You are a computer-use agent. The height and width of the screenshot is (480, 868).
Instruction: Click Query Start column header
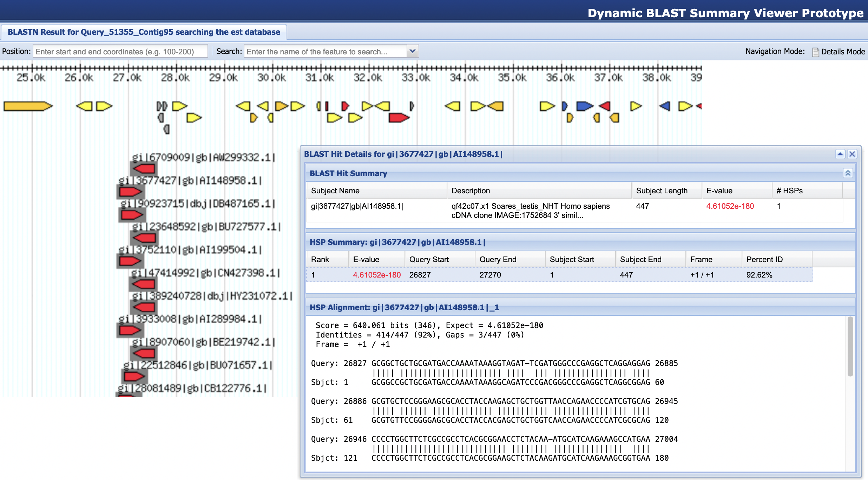click(x=440, y=259)
